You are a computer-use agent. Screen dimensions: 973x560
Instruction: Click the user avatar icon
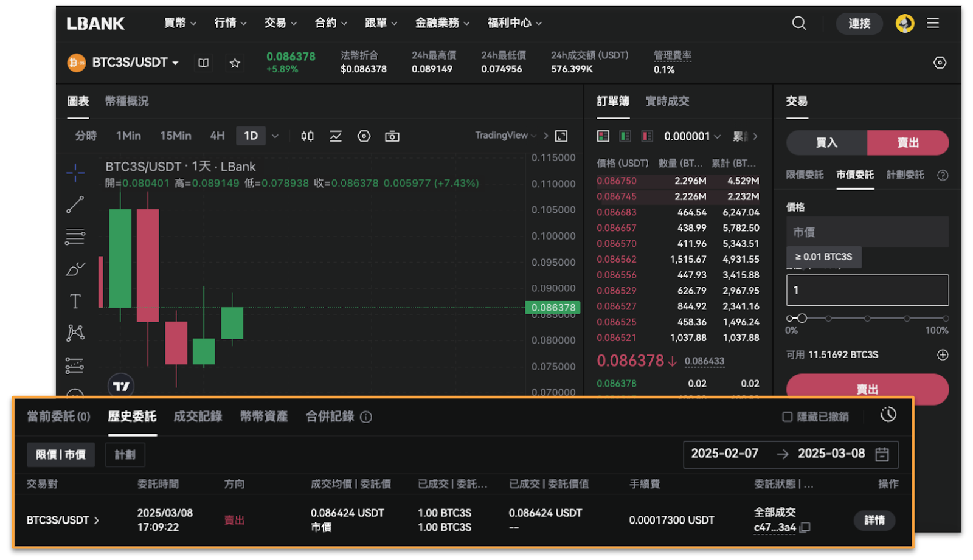click(x=905, y=23)
